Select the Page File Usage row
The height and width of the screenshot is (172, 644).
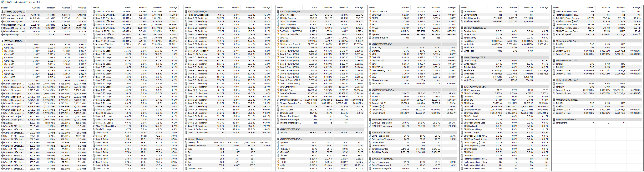click(x=44, y=34)
